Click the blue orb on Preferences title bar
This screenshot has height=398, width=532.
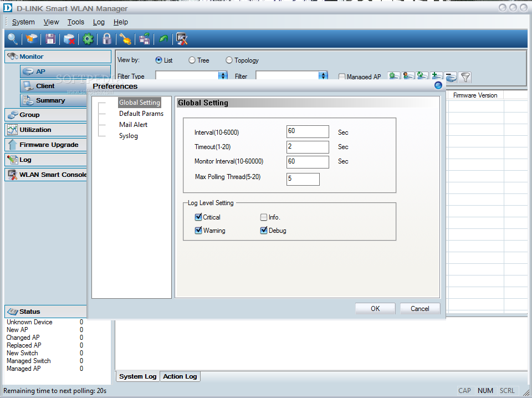point(438,85)
